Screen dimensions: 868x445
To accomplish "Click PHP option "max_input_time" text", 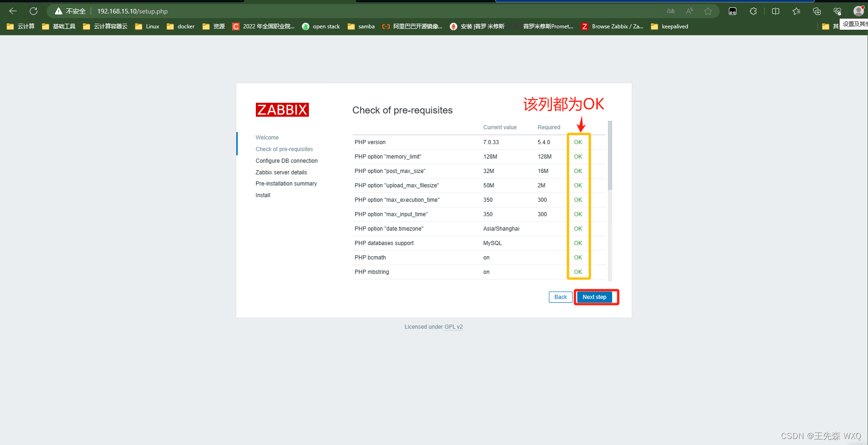I will 391,214.
